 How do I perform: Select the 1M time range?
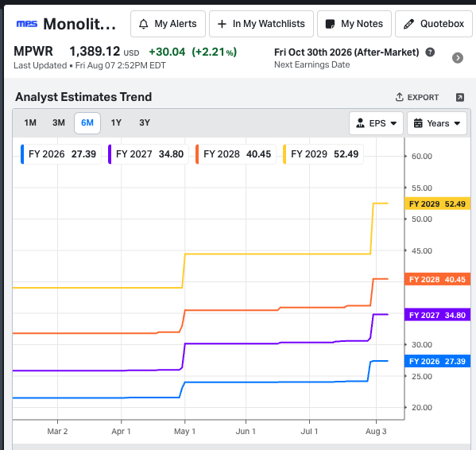coord(30,122)
